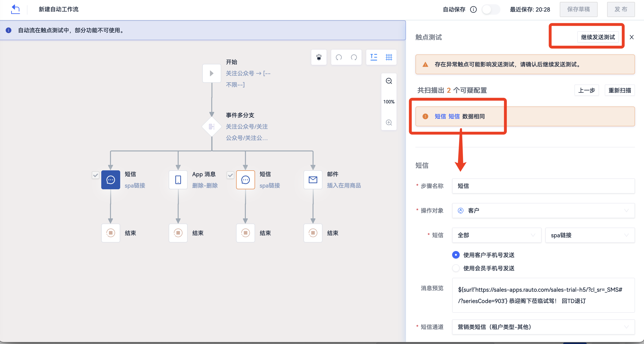The image size is (644, 344).
Task: Click the customer avatar icon in 操作对象
Action: [460, 211]
